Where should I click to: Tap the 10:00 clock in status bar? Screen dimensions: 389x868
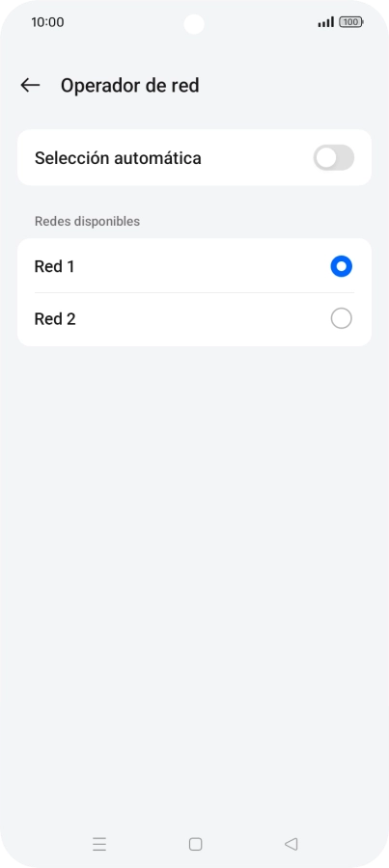tap(47, 22)
